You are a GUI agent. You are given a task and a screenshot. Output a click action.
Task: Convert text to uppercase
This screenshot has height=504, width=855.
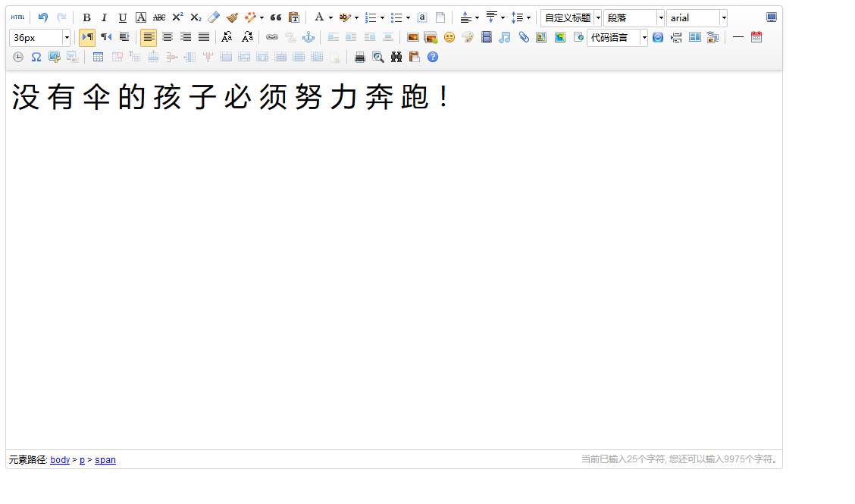tap(227, 37)
